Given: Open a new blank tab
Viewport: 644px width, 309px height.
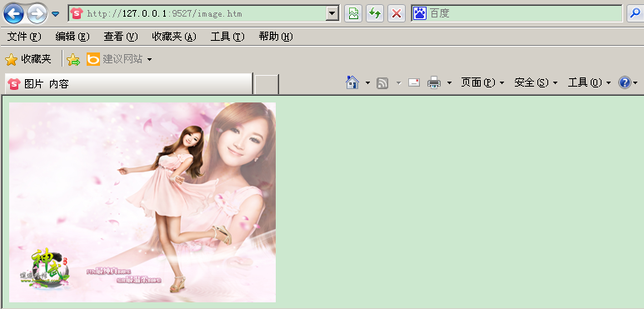Looking at the screenshot, I should [267, 84].
